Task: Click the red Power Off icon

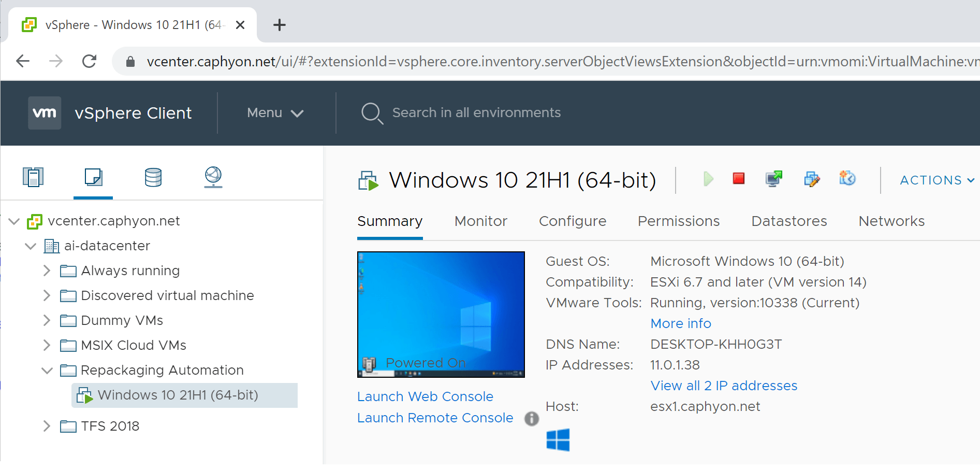Action: click(x=739, y=179)
